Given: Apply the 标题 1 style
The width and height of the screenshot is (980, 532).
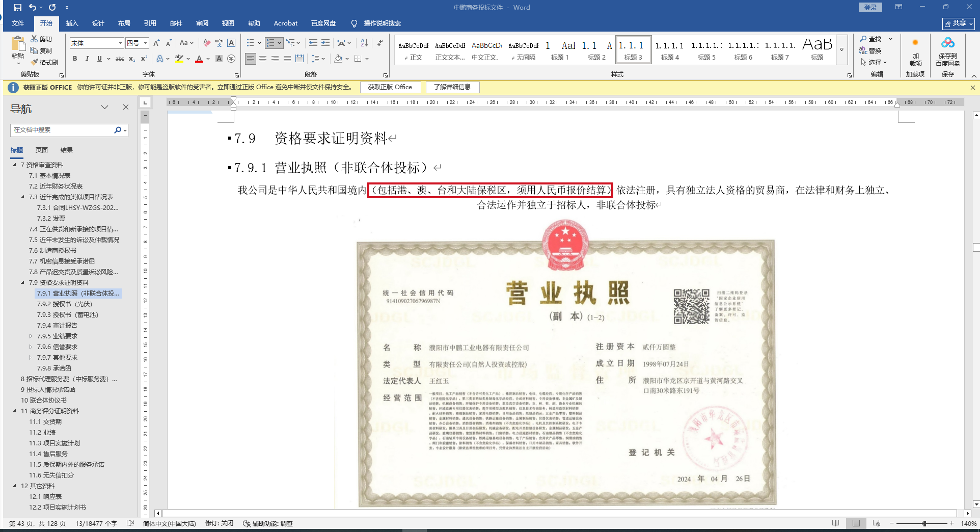Looking at the screenshot, I should pyautogui.click(x=560, y=49).
